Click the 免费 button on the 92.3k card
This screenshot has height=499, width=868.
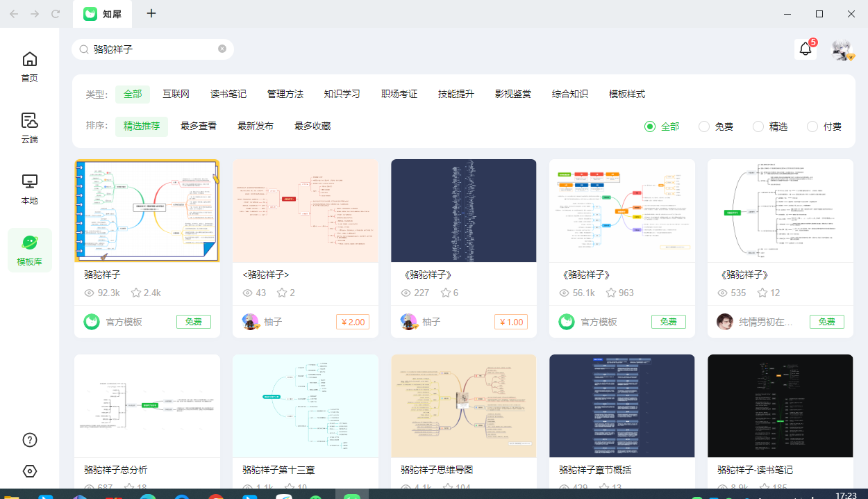(194, 322)
